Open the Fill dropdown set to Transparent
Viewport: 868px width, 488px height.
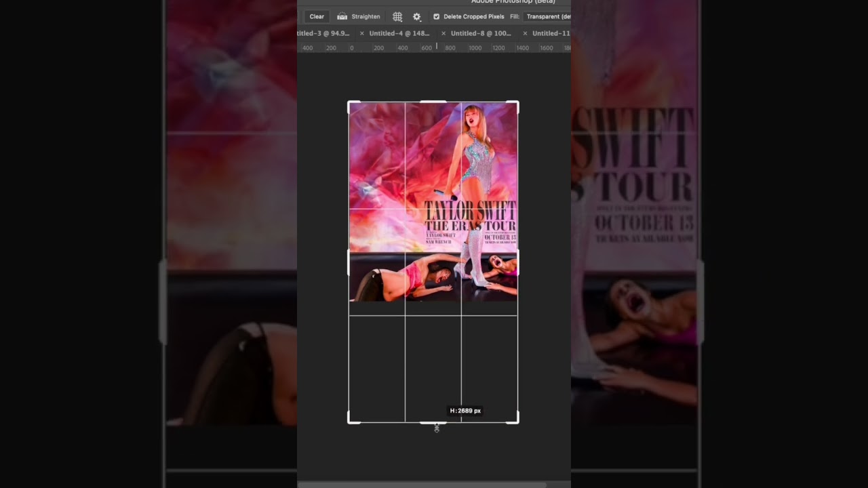pos(548,16)
